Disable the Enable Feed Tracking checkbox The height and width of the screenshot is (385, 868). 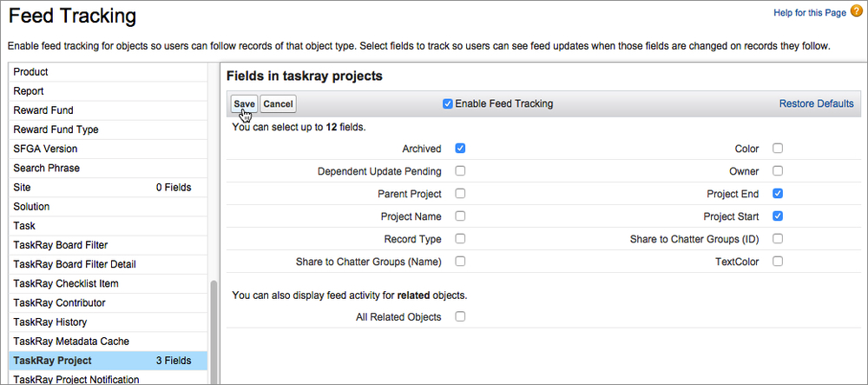pyautogui.click(x=448, y=103)
